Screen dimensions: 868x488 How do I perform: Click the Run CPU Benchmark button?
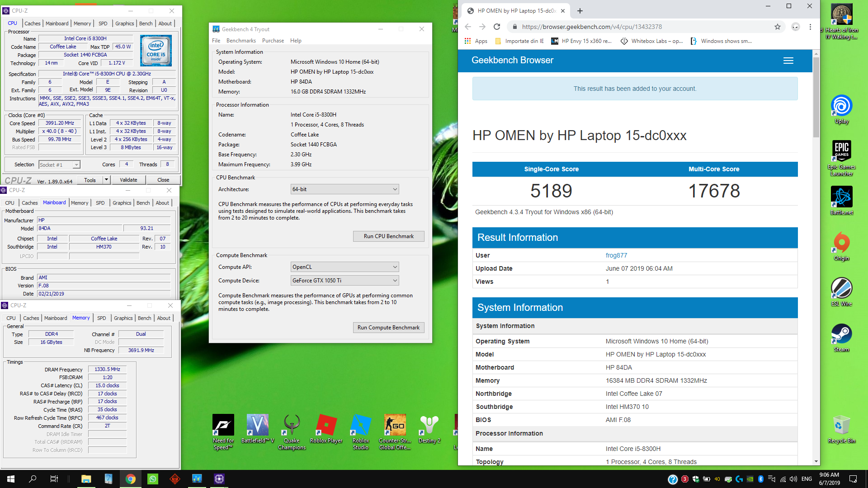(x=388, y=236)
